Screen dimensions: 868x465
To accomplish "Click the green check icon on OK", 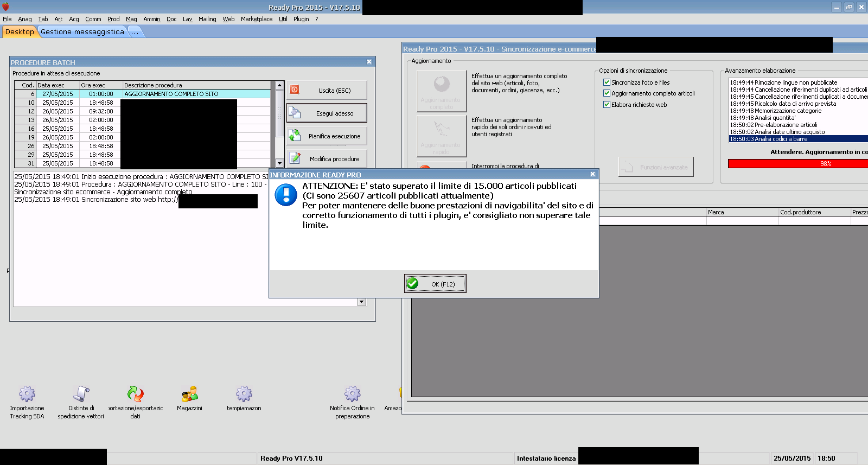I will [412, 283].
